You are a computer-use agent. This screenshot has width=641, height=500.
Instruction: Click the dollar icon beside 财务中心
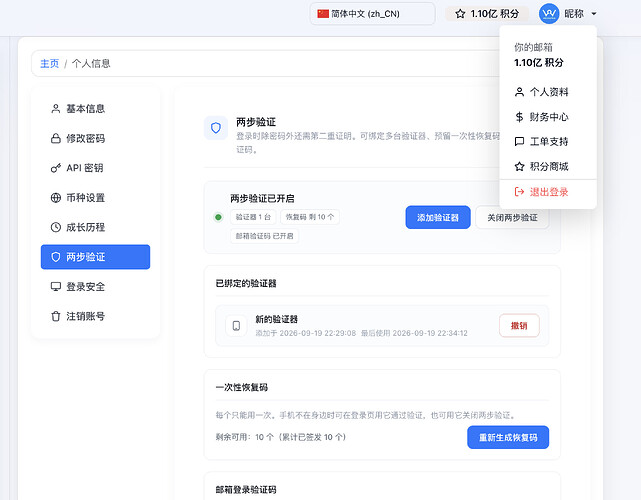point(519,117)
